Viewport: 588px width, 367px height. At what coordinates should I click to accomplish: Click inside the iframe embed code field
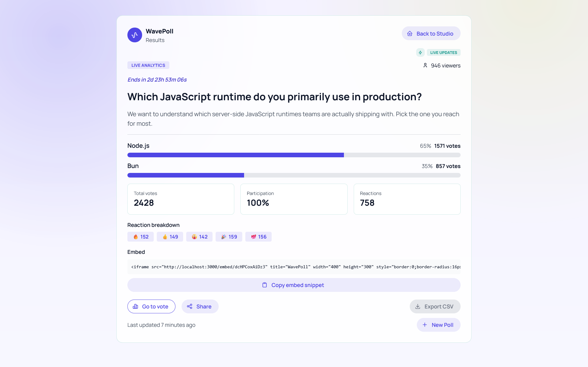pos(294,267)
